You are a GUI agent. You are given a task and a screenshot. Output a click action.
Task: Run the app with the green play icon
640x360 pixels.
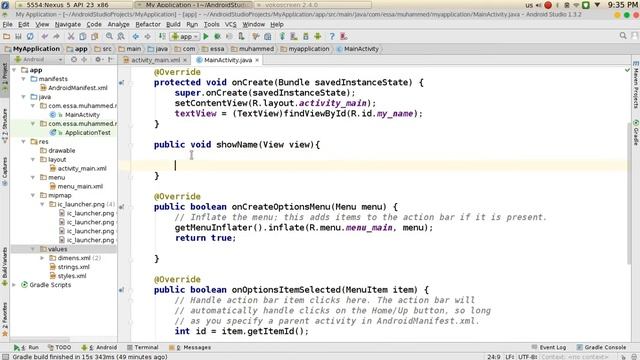pyautogui.click(x=206, y=36)
